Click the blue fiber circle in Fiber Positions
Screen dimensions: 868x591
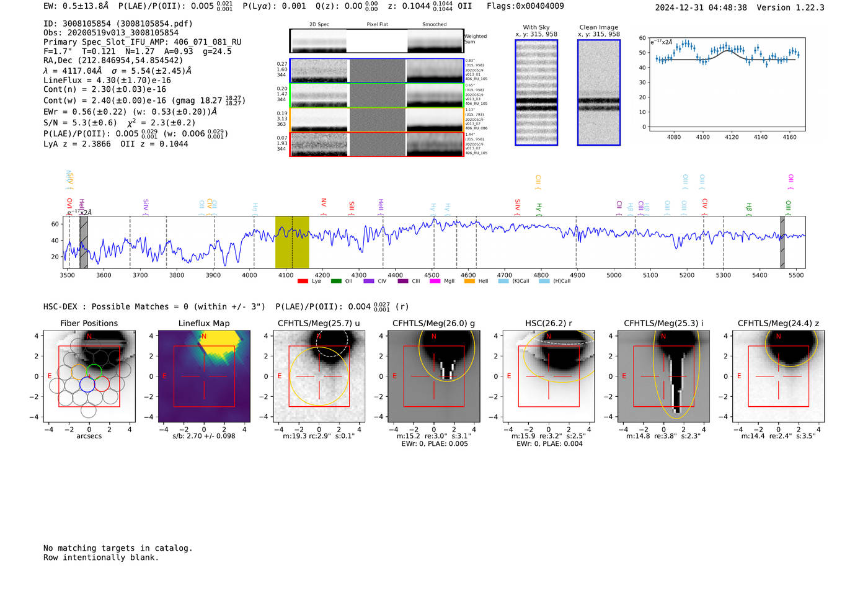point(87,384)
